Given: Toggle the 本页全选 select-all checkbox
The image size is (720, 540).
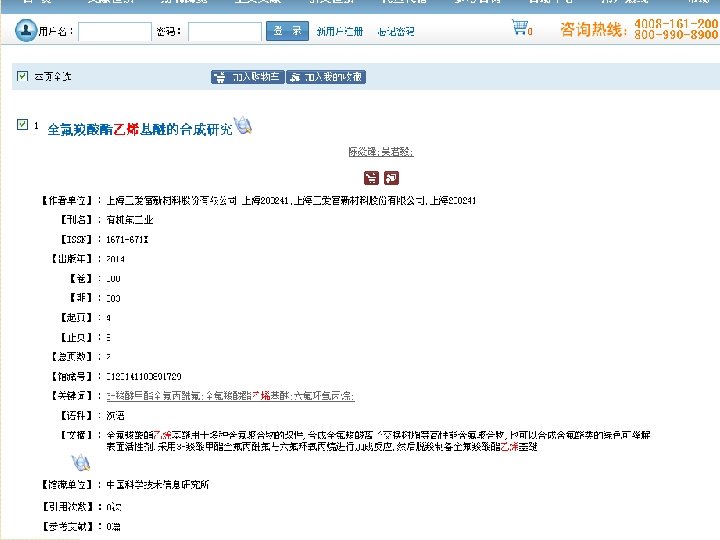Looking at the screenshot, I should pyautogui.click(x=22, y=76).
